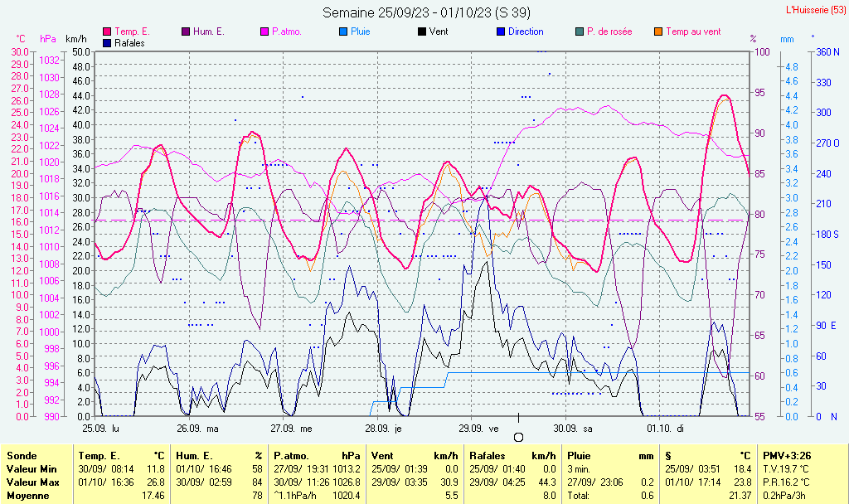849x504 pixels.
Task: Click the Rafales table column header
Action: pos(488,456)
